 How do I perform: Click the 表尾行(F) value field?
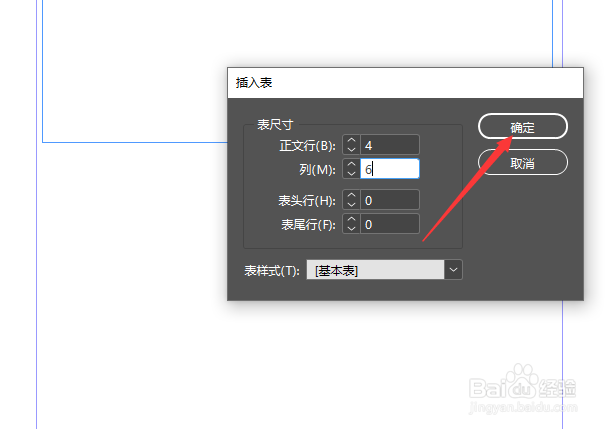point(390,224)
